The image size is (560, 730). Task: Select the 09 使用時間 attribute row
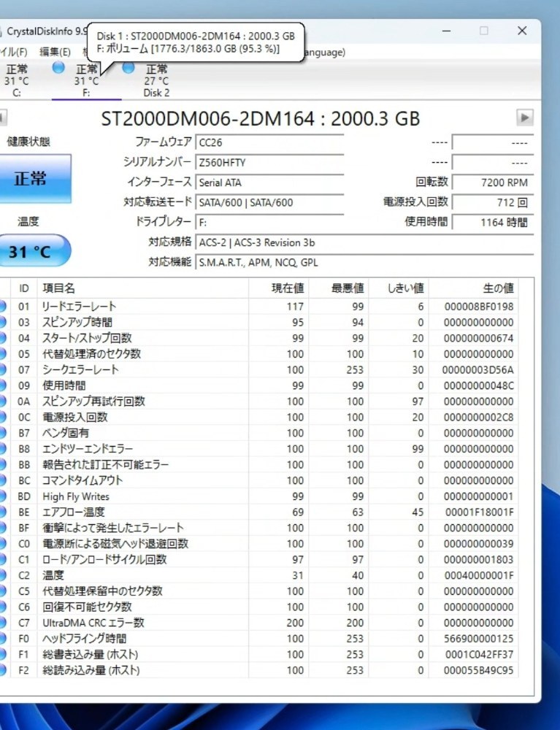(258, 385)
